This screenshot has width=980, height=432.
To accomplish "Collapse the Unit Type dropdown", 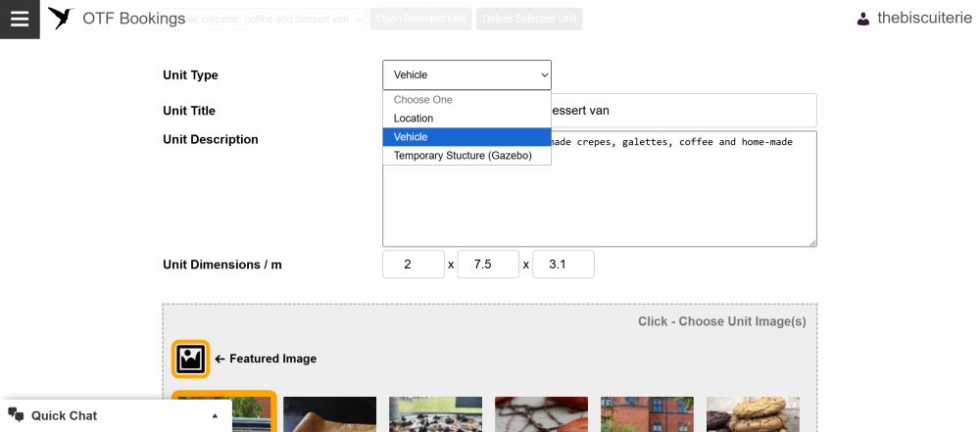I will click(x=466, y=75).
